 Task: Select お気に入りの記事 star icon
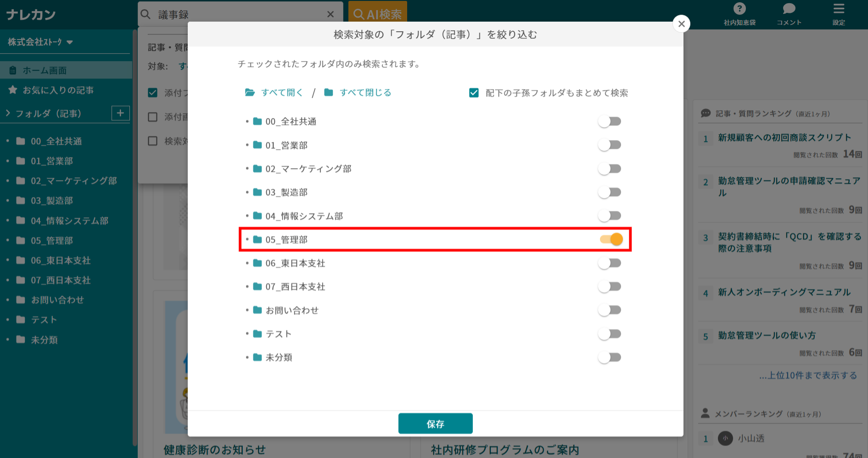tap(13, 90)
